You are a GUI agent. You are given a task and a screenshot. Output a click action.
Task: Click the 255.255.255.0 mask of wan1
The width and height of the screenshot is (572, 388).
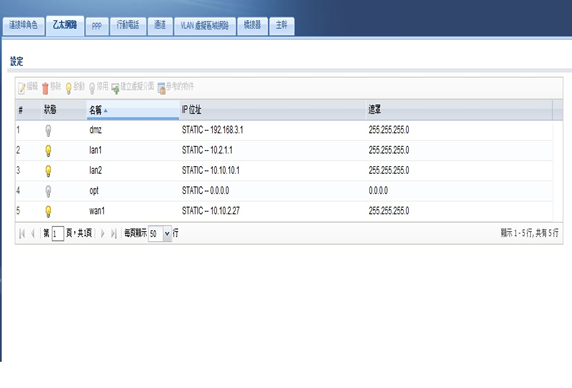click(389, 211)
